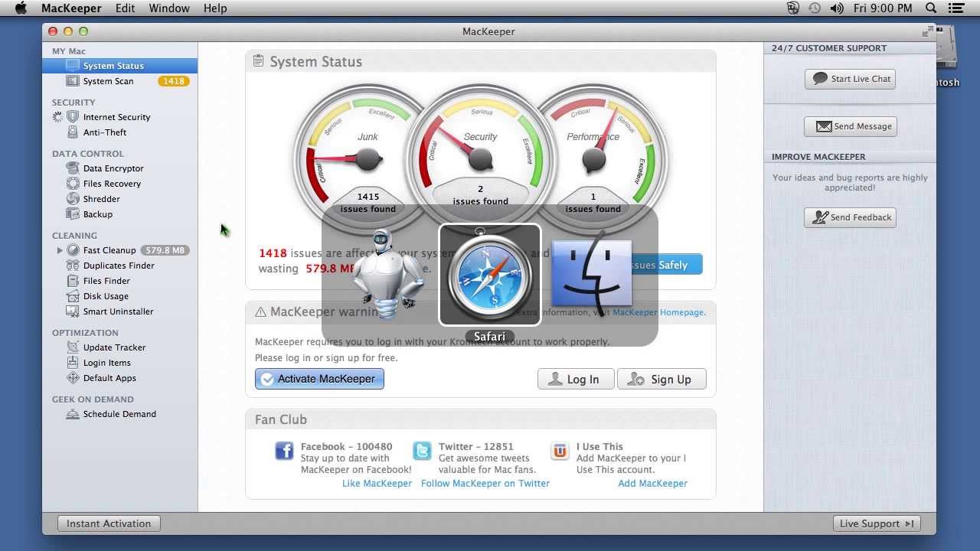Click the Internet Security shield icon
The height and width of the screenshot is (551, 980).
click(x=73, y=117)
